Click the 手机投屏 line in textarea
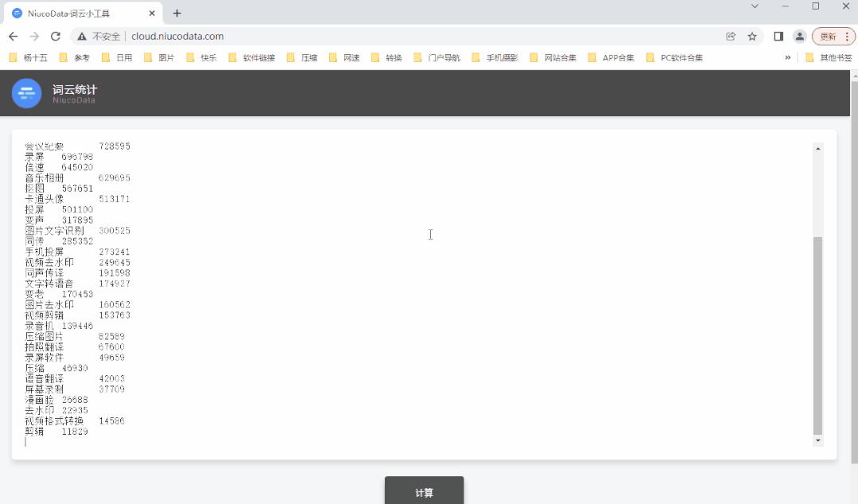 [78, 252]
